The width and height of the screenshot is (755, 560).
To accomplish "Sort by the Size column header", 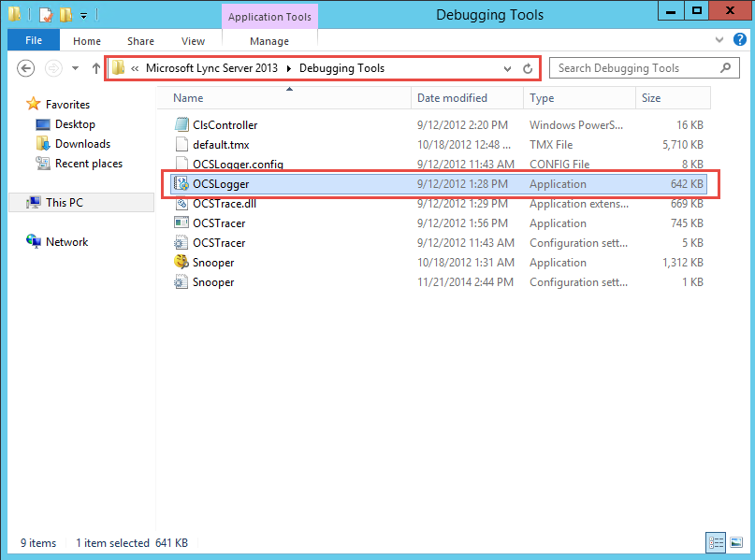I will pyautogui.click(x=673, y=98).
